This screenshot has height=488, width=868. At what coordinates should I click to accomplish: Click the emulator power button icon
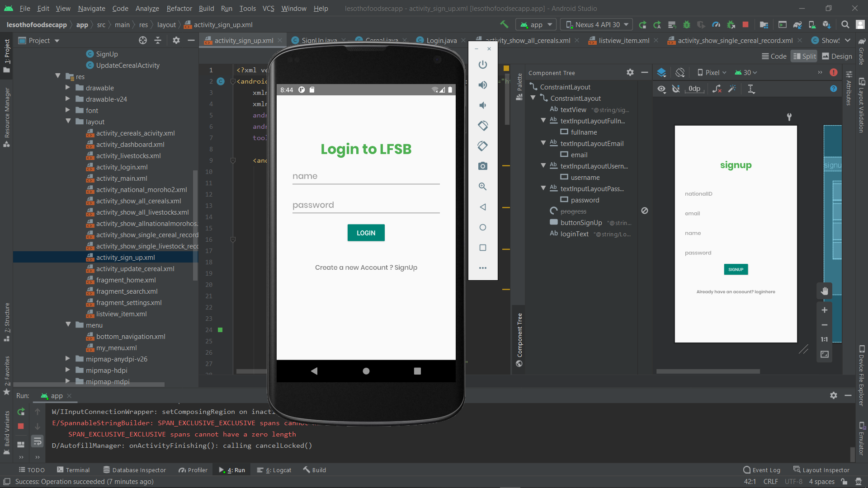tap(483, 65)
